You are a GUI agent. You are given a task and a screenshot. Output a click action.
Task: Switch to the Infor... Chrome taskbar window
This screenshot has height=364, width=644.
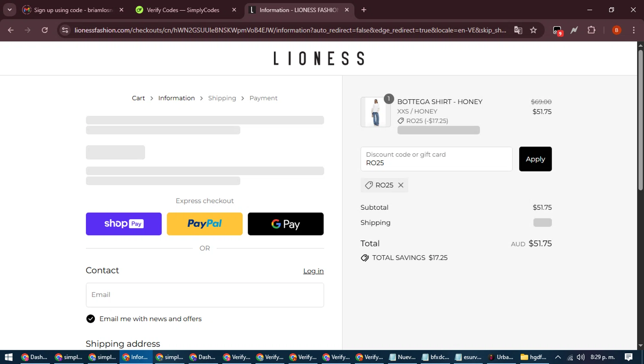click(x=136, y=357)
